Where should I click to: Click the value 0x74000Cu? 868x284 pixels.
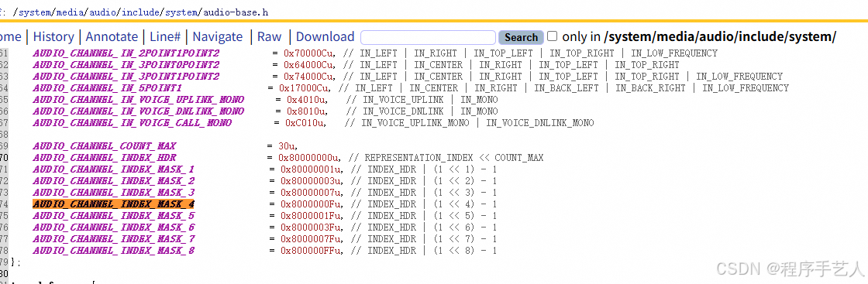tap(308, 77)
